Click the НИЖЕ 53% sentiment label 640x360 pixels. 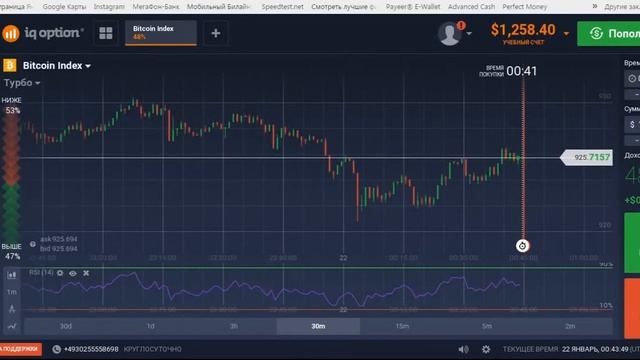12,105
